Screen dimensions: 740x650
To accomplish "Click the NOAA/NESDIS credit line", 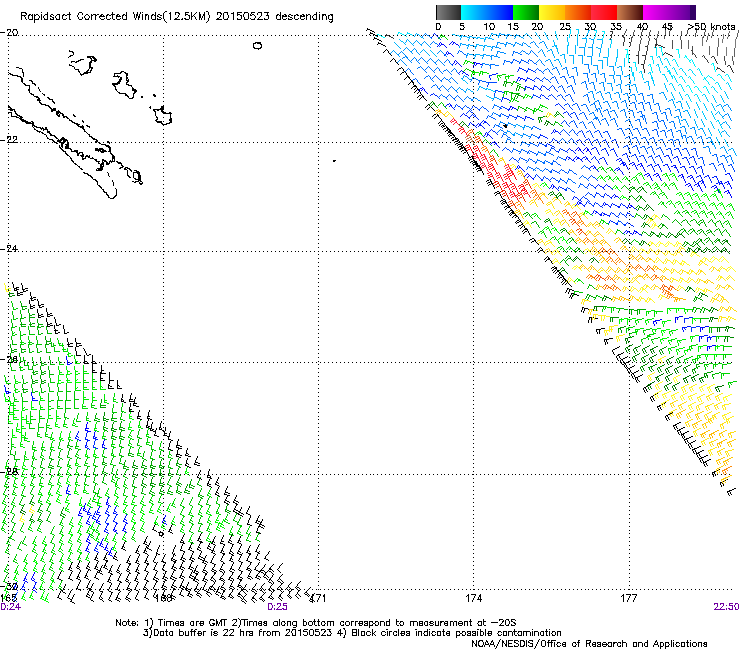I will (589, 643).
